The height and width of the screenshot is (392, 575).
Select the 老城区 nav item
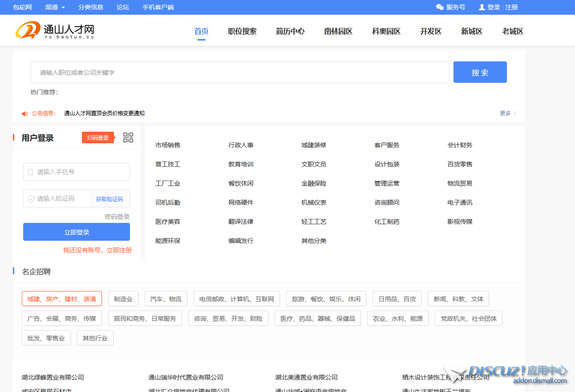point(513,31)
